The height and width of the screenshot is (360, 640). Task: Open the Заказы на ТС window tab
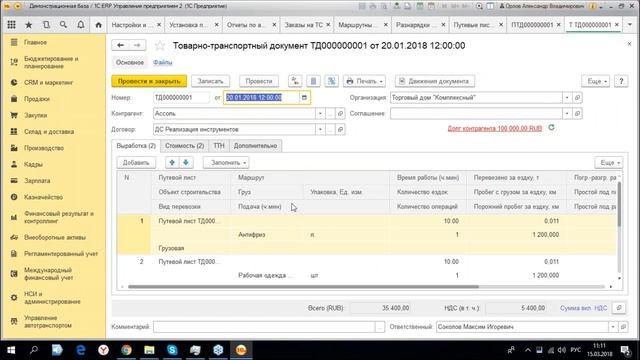pyautogui.click(x=304, y=25)
